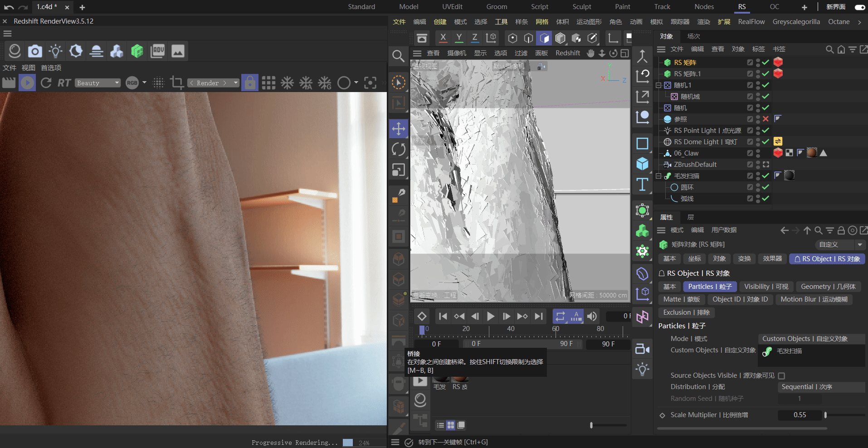Switch to the UVEdit layout tab

click(452, 7)
